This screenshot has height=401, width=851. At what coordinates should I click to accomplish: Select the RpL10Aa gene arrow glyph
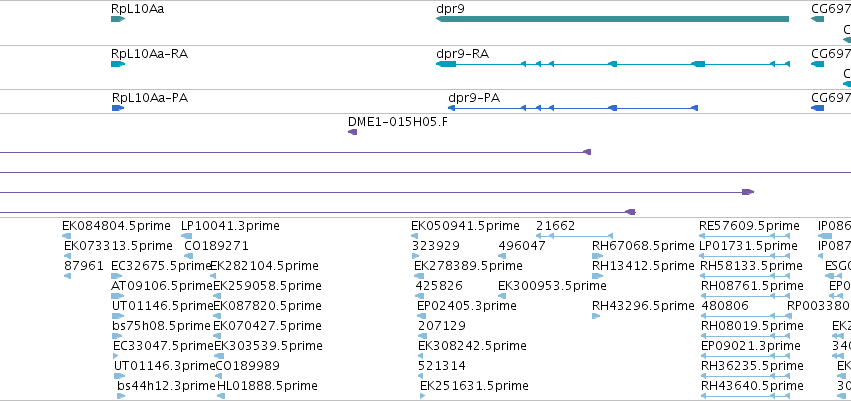coord(118,19)
